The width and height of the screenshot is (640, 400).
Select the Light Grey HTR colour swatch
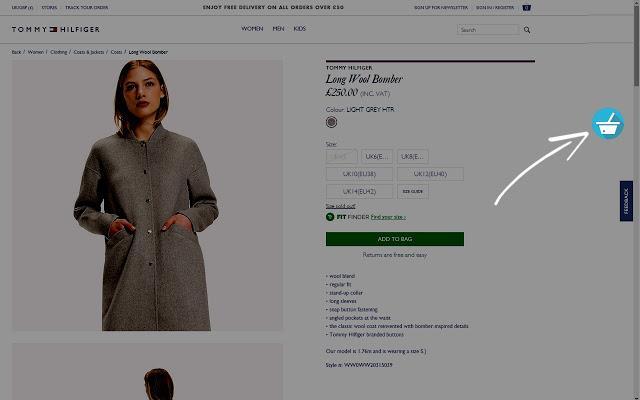coord(331,122)
